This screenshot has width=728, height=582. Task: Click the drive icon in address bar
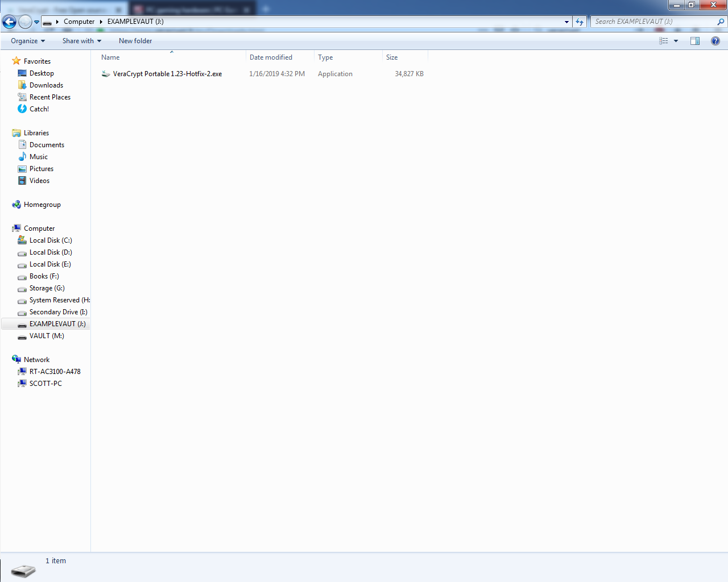[x=48, y=22]
